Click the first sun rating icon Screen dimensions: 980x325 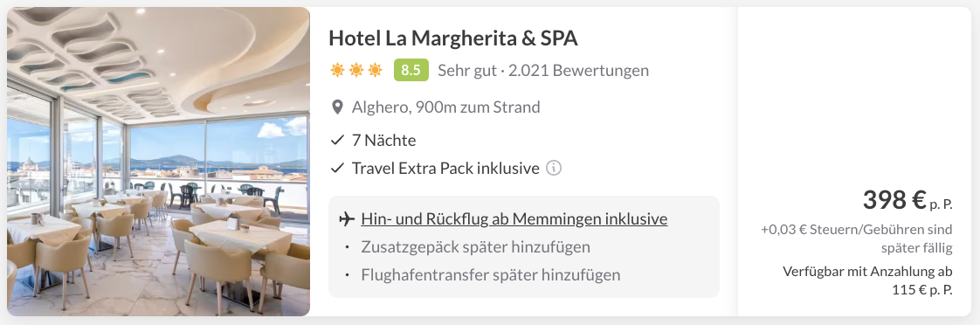(337, 70)
